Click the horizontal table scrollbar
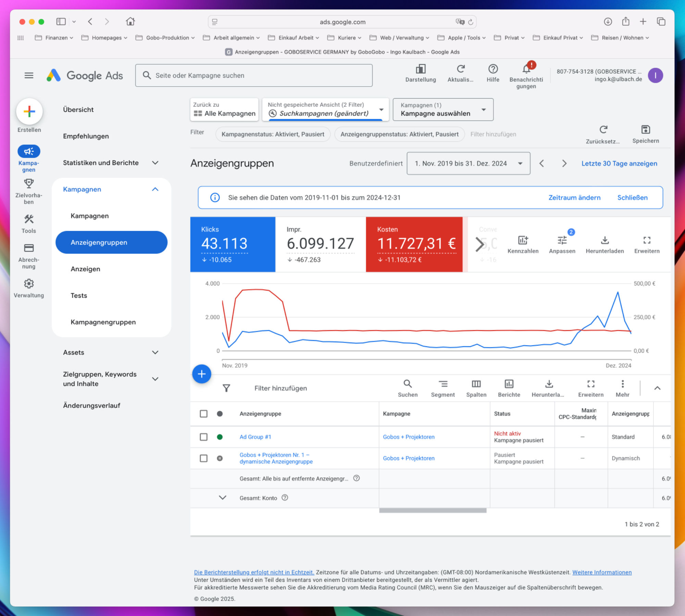685x616 pixels. coord(432,510)
